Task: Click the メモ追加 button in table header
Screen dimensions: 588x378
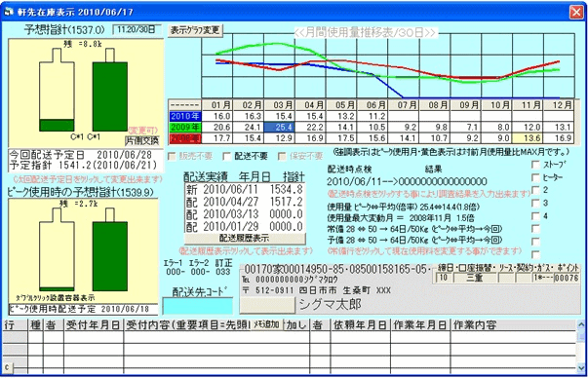Action: click(x=266, y=324)
